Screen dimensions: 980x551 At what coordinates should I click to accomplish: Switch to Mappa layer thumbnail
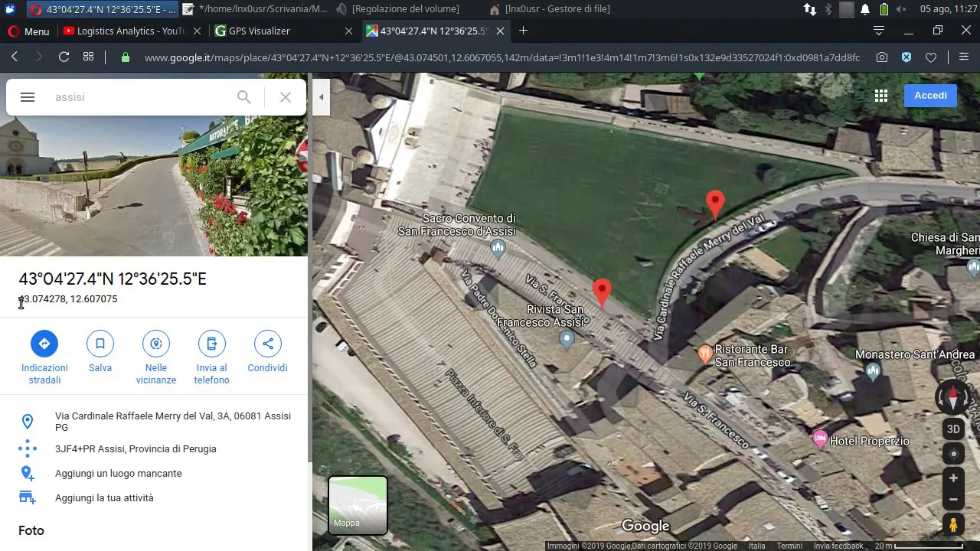(358, 505)
